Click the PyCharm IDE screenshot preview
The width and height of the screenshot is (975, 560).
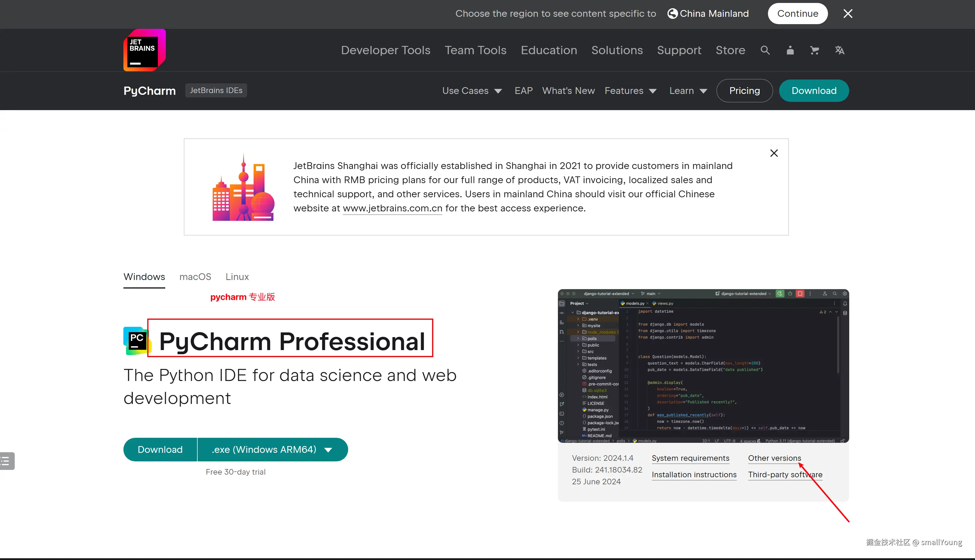click(x=703, y=365)
